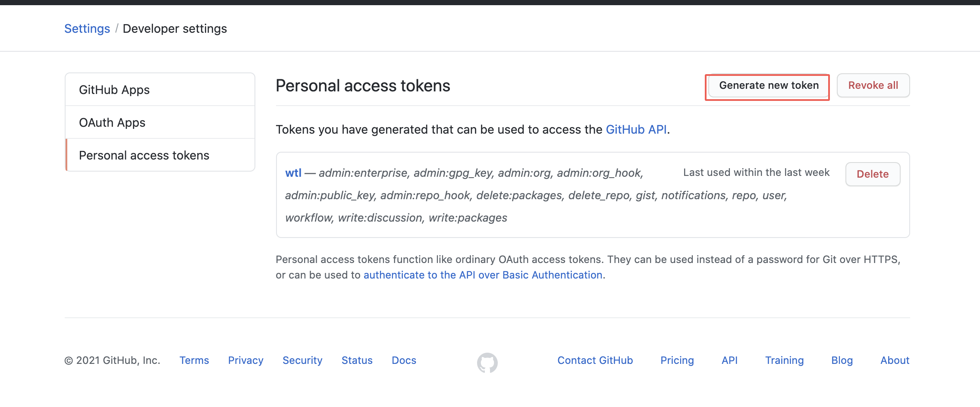
Task: Click the GitHub logo in the footer
Action: click(x=487, y=362)
